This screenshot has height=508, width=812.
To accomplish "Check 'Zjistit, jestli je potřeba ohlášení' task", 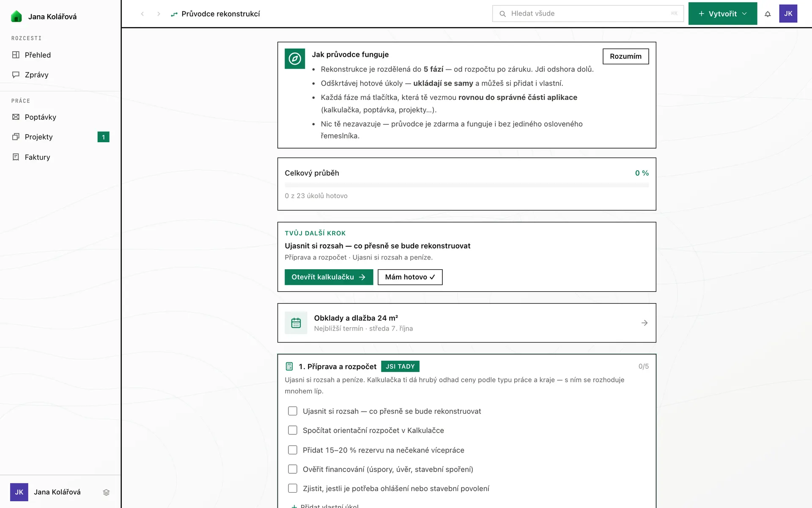I will (293, 488).
